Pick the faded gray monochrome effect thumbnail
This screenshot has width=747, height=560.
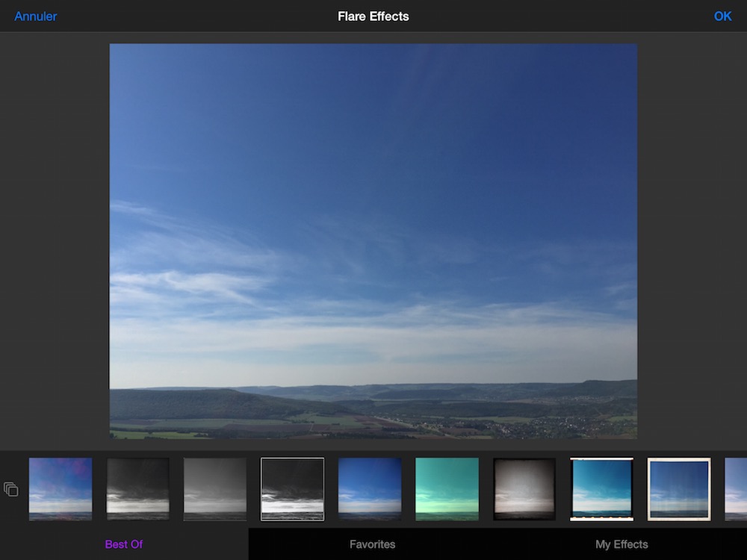215,489
